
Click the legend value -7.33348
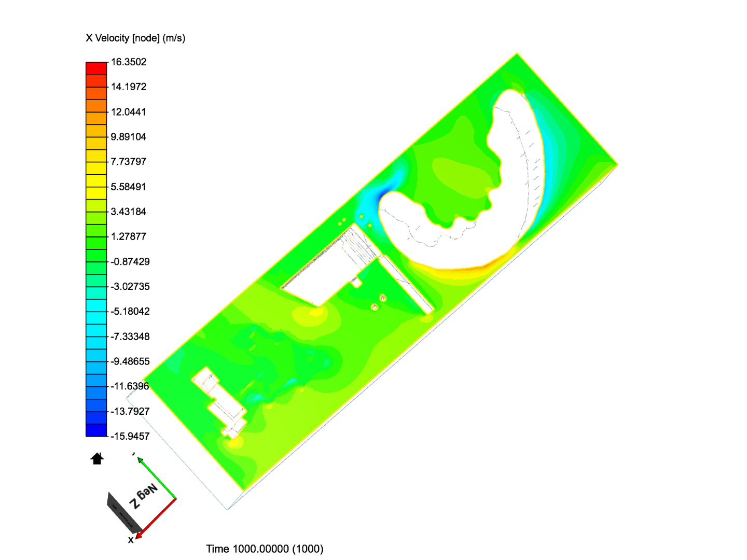130,337
